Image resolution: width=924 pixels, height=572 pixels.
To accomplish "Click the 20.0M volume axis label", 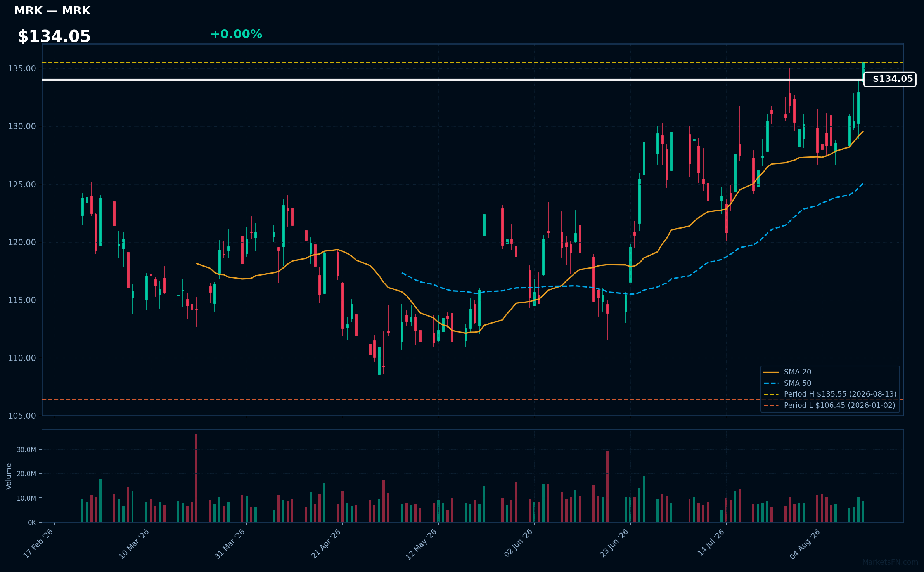I will tap(26, 474).
